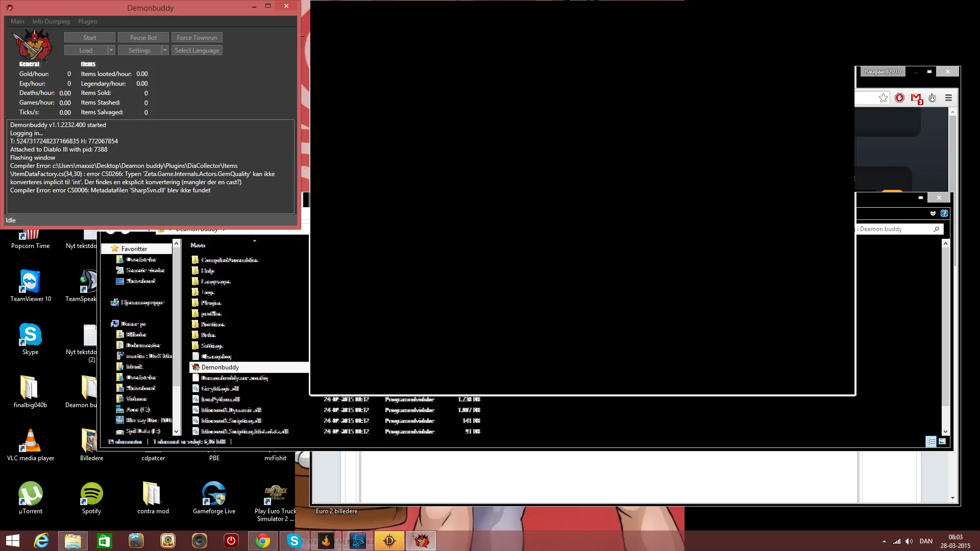Open Hjemmegruppe in the navigation pane
This screenshot has height=551, width=980.
(x=142, y=303)
